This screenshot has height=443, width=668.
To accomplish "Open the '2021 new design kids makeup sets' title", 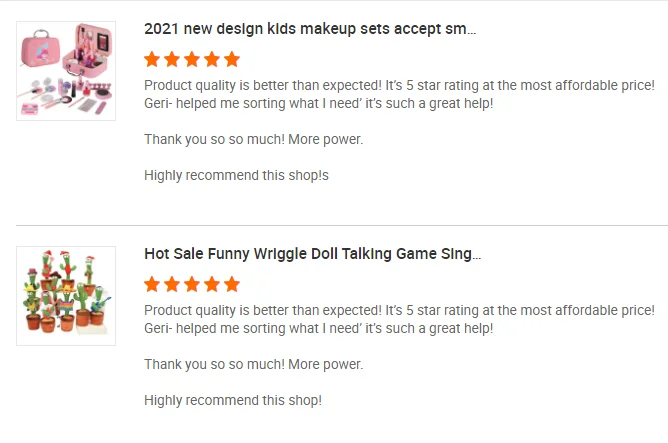I will [310, 29].
